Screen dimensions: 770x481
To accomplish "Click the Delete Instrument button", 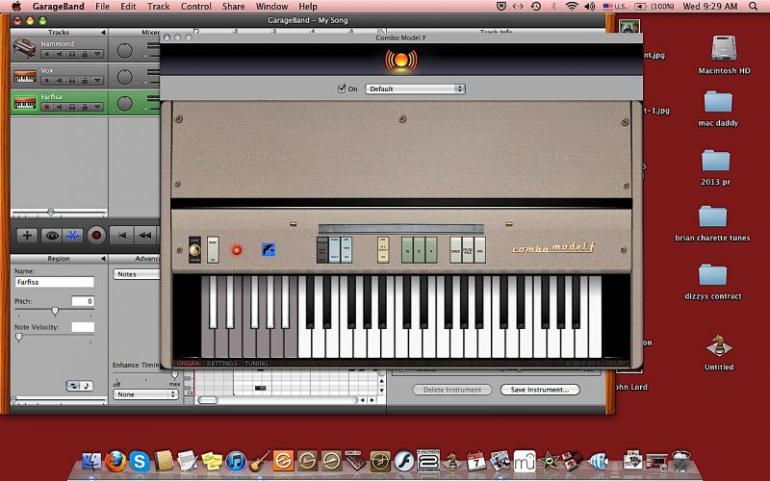I will coord(452,390).
